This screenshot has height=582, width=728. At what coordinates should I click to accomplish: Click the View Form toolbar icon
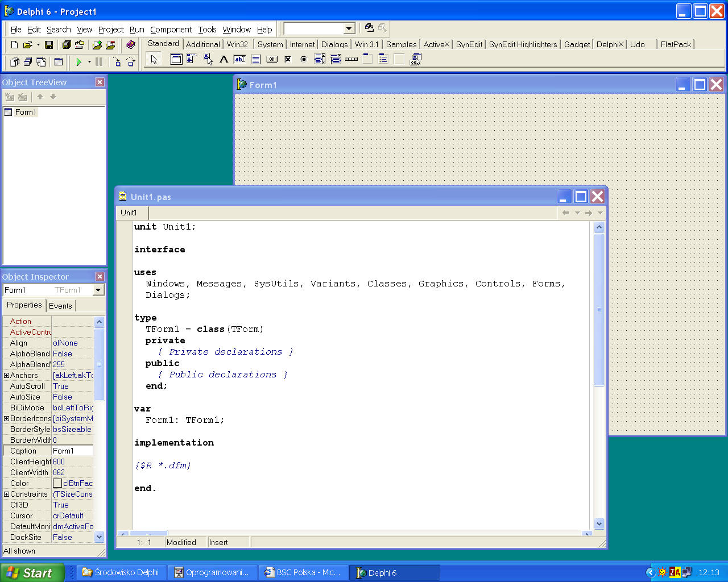pos(27,61)
